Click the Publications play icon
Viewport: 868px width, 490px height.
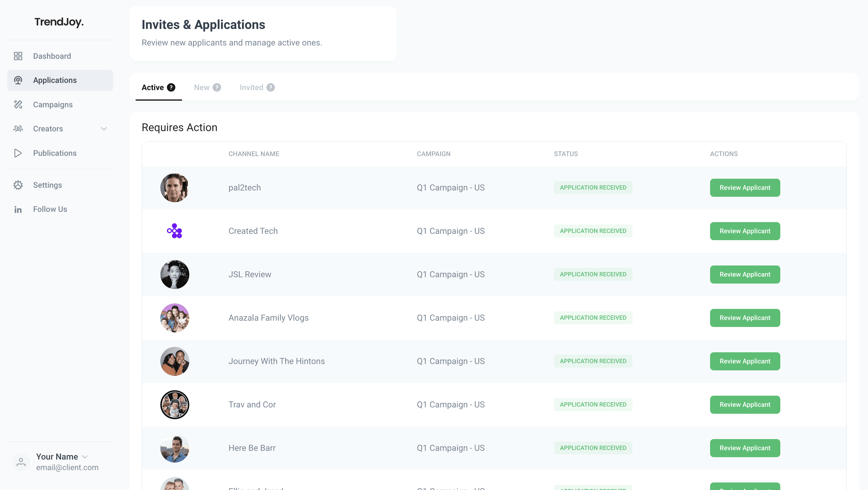(x=18, y=153)
